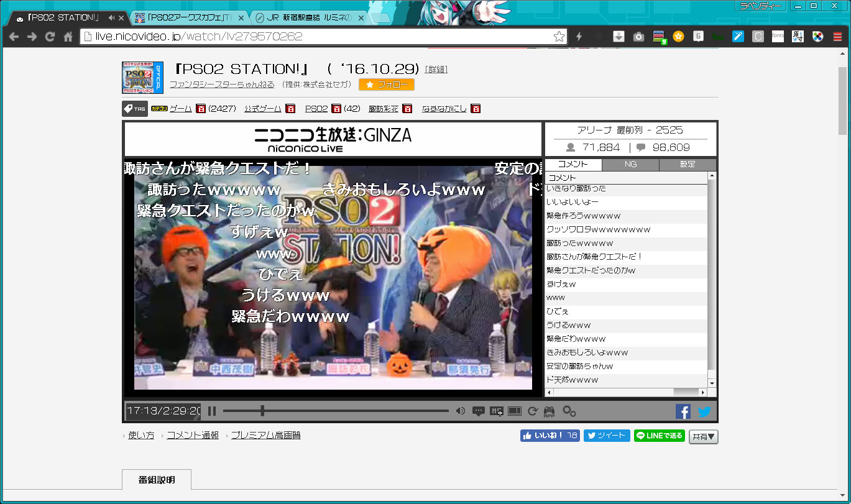Image resolution: width=851 pixels, height=504 pixels.
Task: Reload the page with browser refresh
Action: click(50, 37)
